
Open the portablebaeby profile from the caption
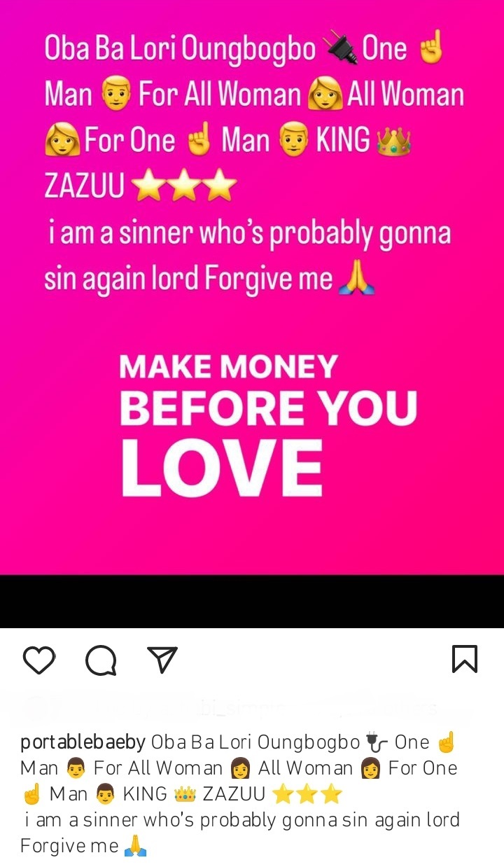coord(84,742)
